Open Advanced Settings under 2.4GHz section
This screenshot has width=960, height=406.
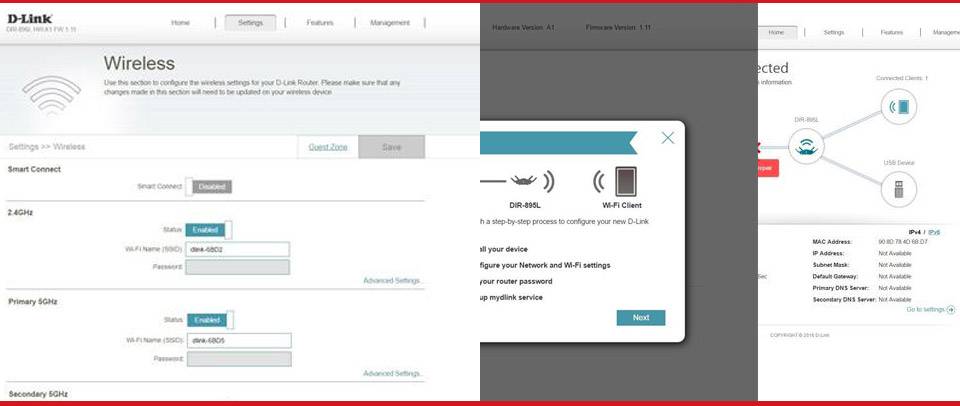click(x=392, y=280)
